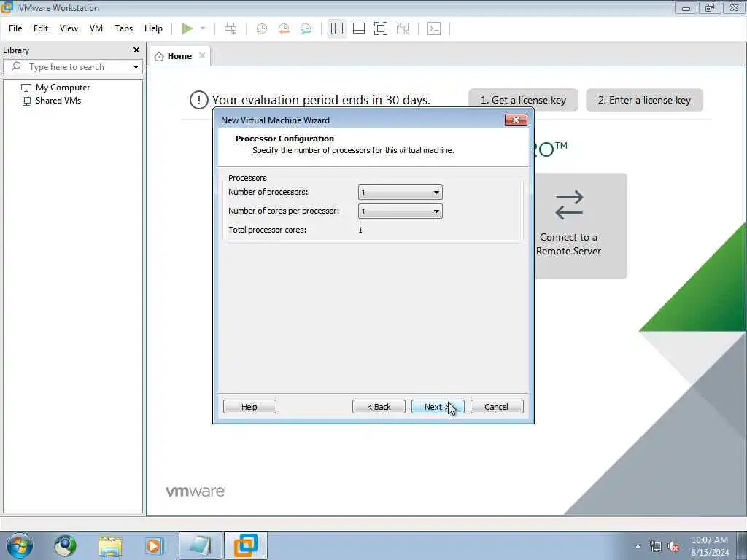Click the taskbar clock
This screenshot has width=747, height=560.
710,546
